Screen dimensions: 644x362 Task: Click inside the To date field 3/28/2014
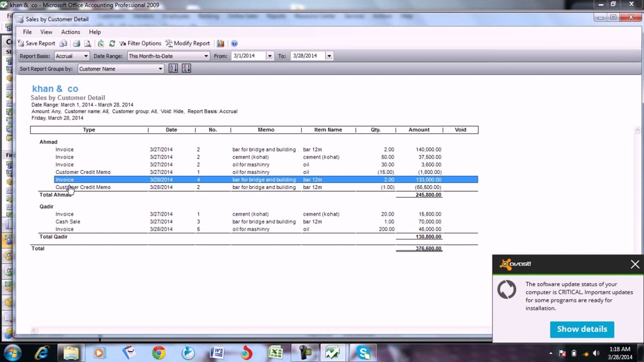pyautogui.click(x=308, y=56)
